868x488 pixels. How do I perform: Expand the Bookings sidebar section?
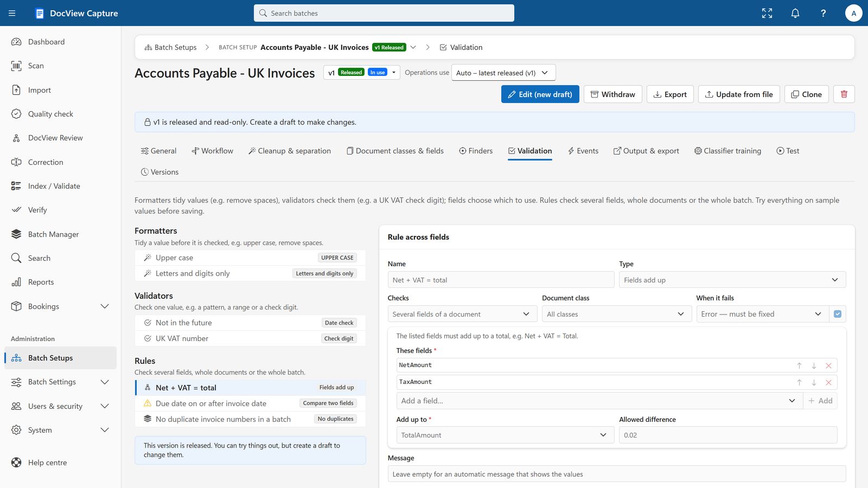60,306
